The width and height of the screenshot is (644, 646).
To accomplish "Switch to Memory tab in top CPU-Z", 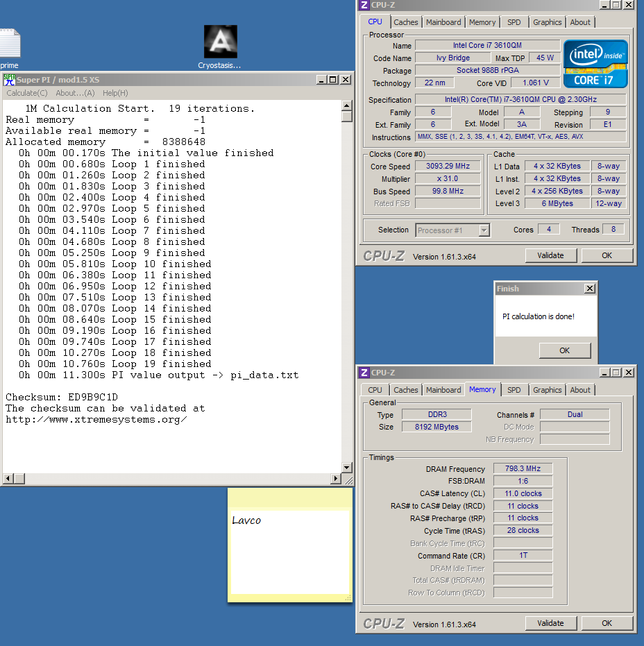I will click(482, 22).
